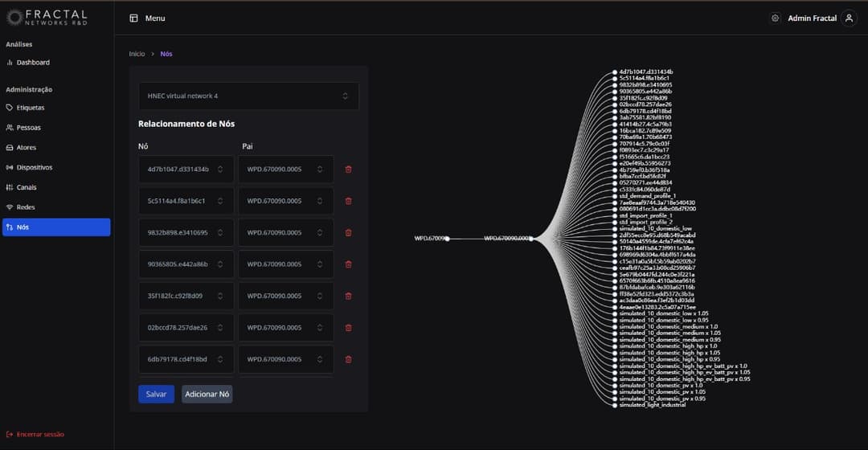Open Dashboard in the sidebar
Screen dimensions: 868x450
33,63
